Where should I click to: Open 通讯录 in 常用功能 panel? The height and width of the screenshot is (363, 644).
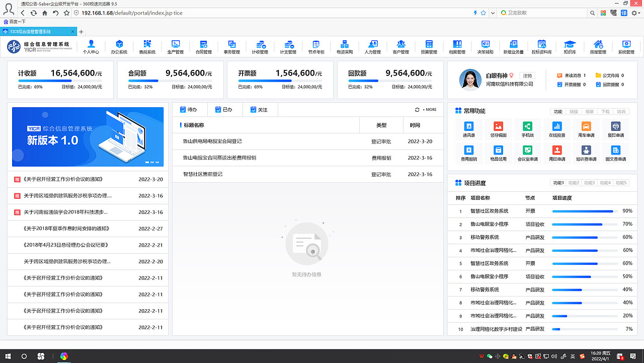[468, 129]
